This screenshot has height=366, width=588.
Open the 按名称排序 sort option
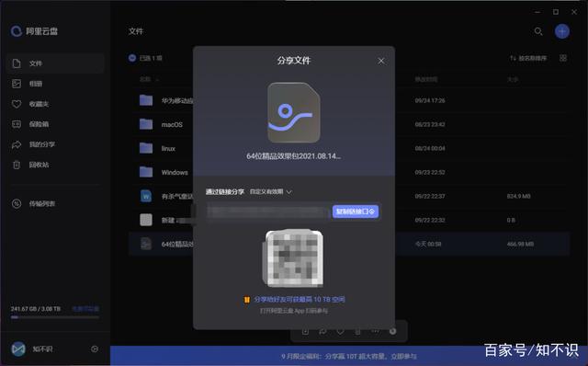(528, 58)
